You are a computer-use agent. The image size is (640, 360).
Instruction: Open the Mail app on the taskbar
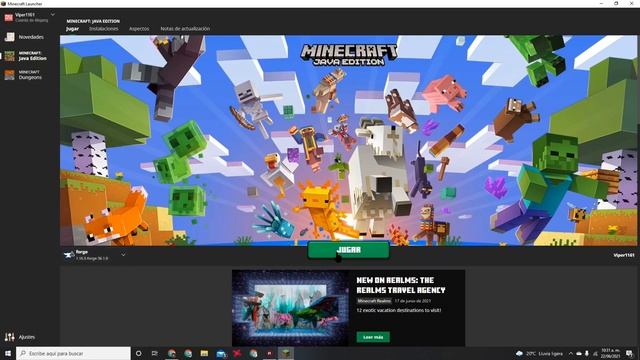(x=221, y=353)
